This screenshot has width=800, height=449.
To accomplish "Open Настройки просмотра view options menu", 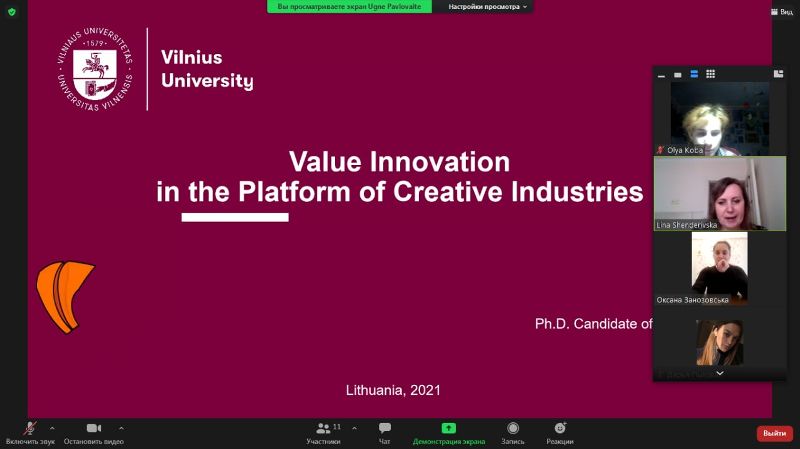I will [487, 7].
